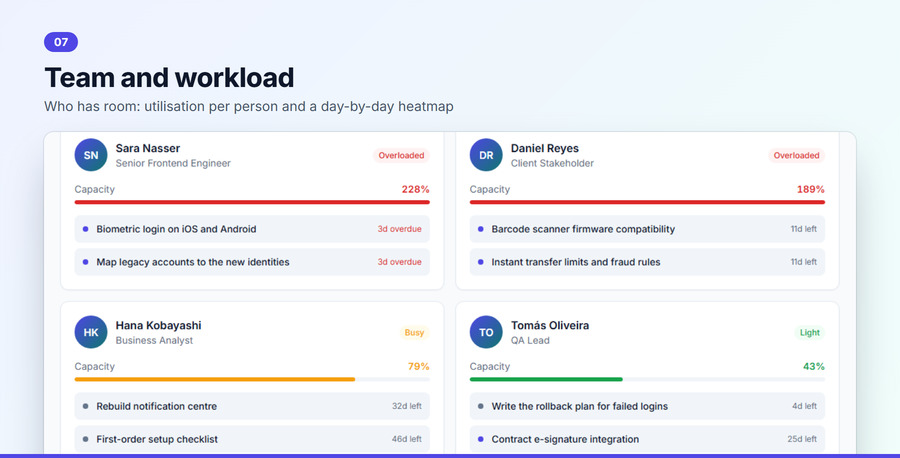
Task: Click the Busy badge on Hana Kobayashi
Action: 414,333
